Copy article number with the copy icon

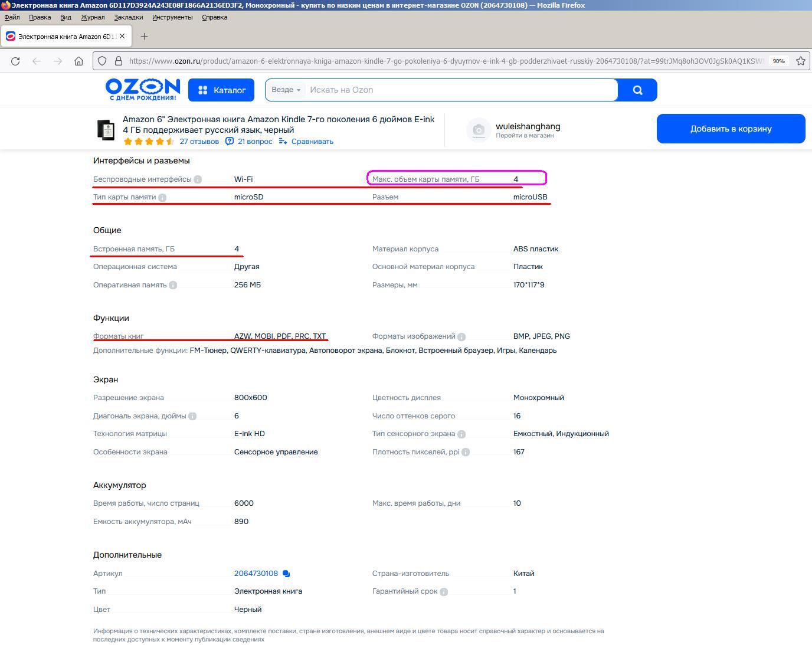(286, 574)
